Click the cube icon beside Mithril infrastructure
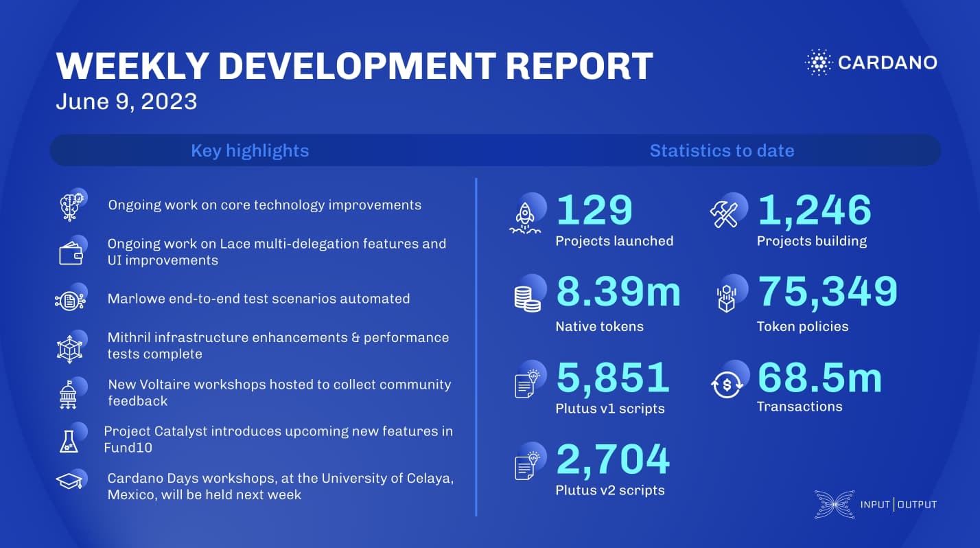 click(70, 347)
